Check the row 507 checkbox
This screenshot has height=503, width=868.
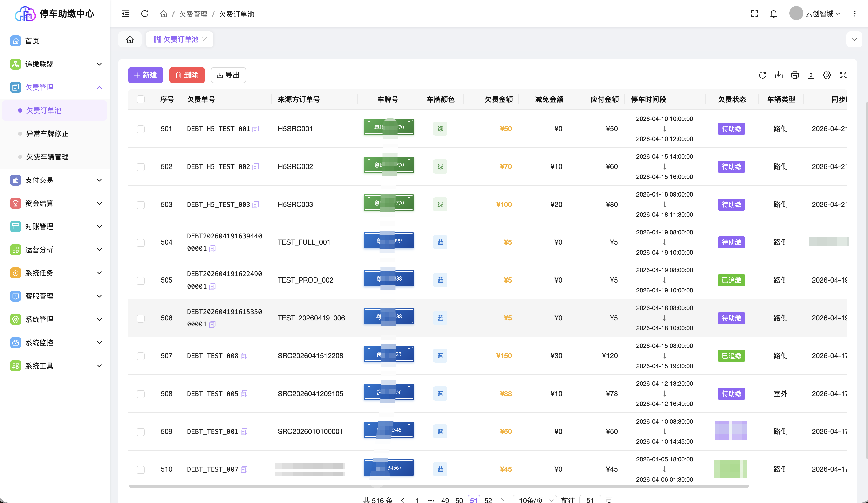pos(140,356)
